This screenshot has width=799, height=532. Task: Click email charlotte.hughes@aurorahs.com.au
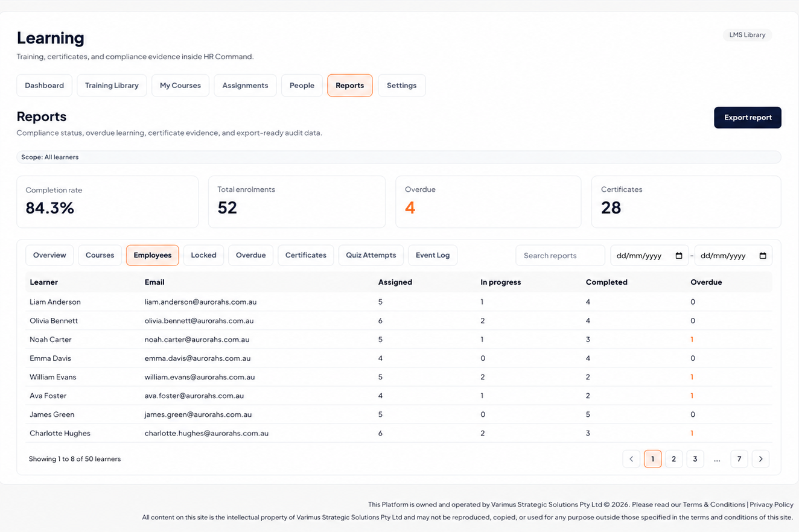(x=206, y=433)
